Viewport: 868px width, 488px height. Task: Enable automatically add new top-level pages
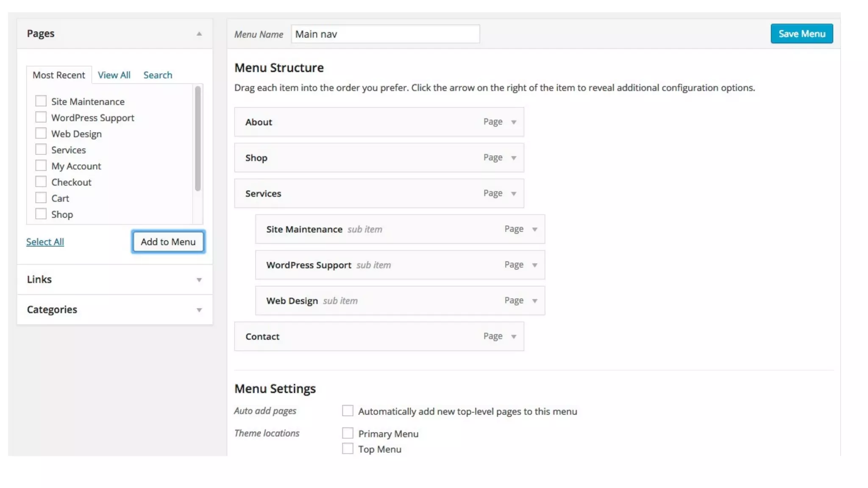tap(348, 411)
